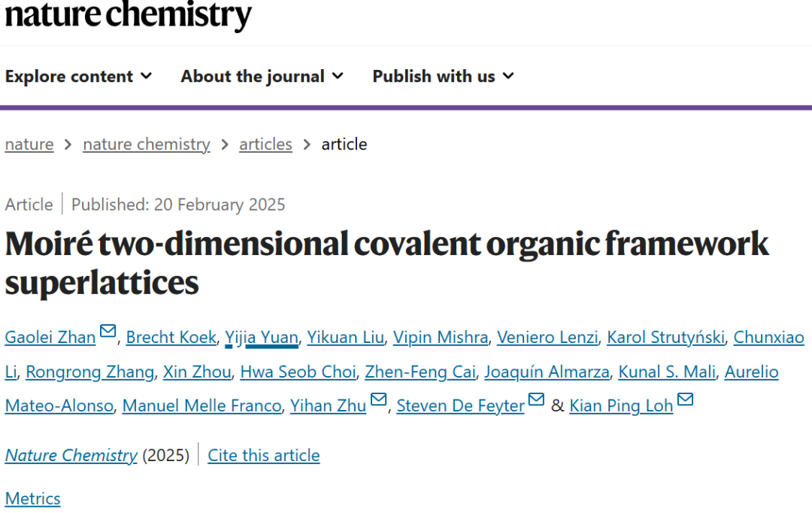812x513 pixels.
Task: Select author Yijia Yuan
Action: coord(262,337)
